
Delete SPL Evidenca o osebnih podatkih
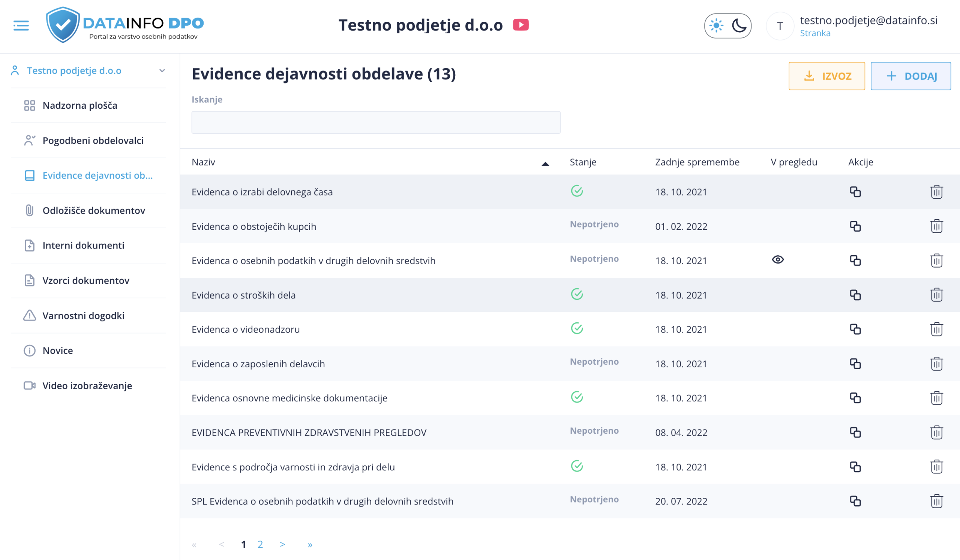(936, 502)
